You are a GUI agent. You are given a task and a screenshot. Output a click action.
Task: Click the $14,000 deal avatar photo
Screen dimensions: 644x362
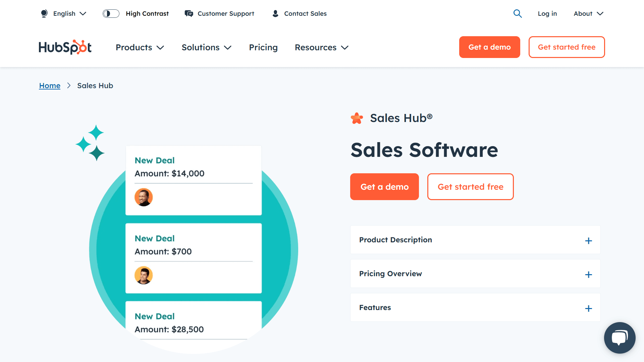coord(144,197)
